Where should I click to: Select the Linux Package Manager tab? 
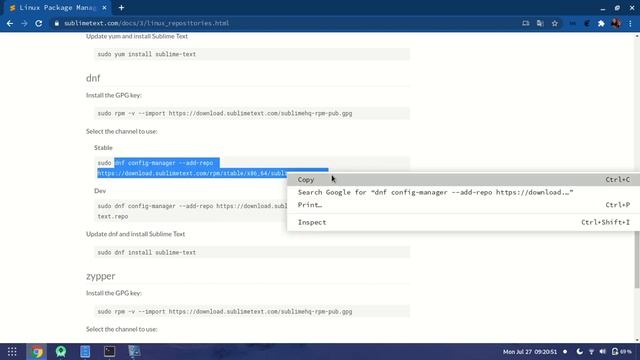click(x=58, y=8)
